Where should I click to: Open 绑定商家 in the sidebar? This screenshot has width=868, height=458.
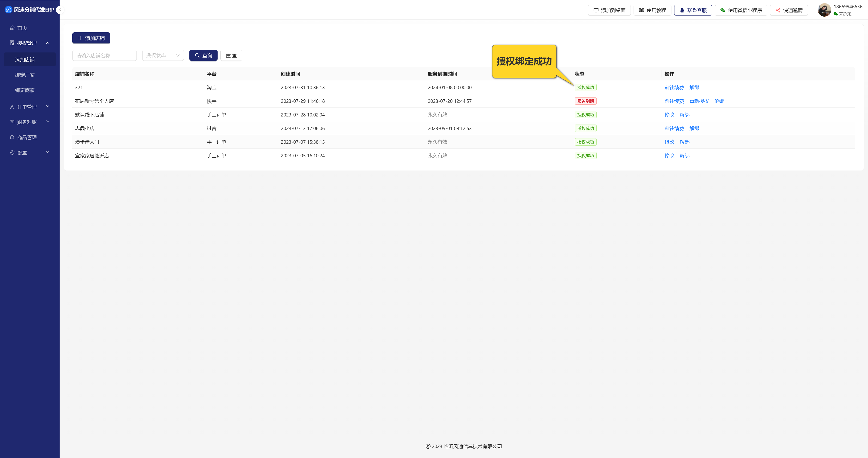pos(25,90)
